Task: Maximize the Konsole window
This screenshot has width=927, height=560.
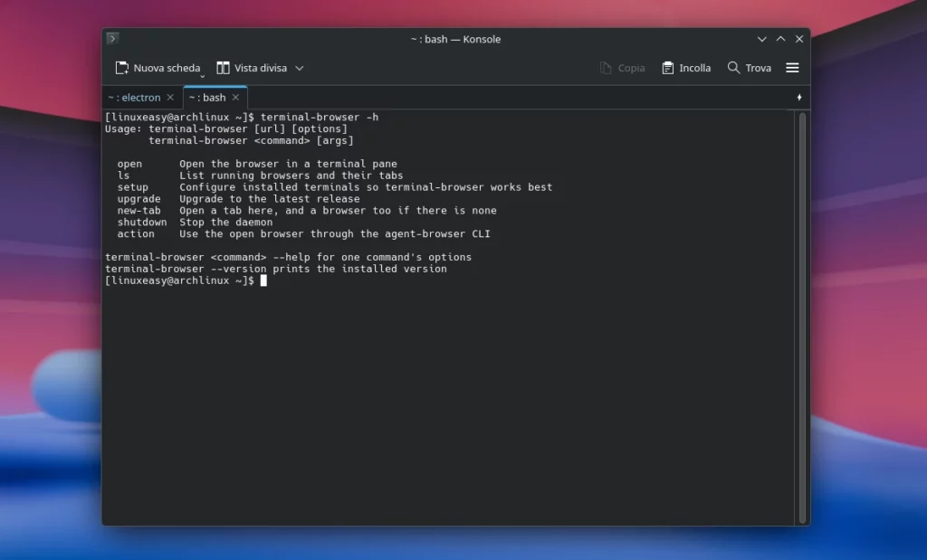Action: tap(780, 39)
